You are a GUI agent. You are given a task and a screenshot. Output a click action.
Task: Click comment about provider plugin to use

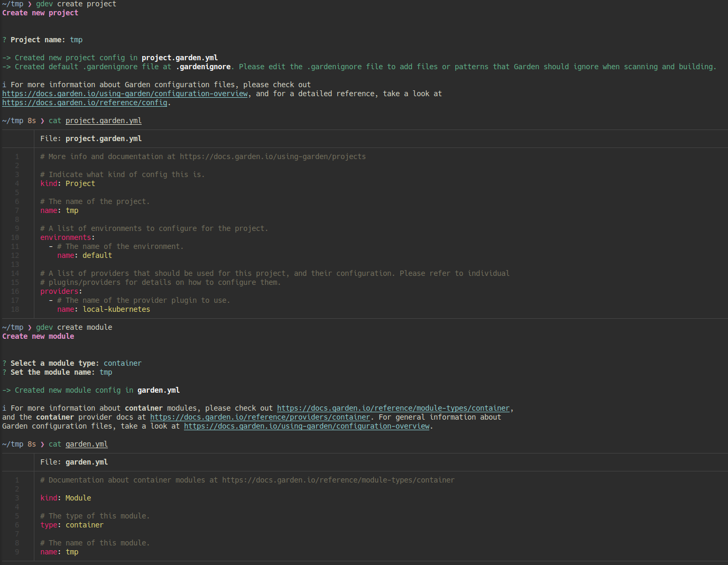(x=144, y=300)
